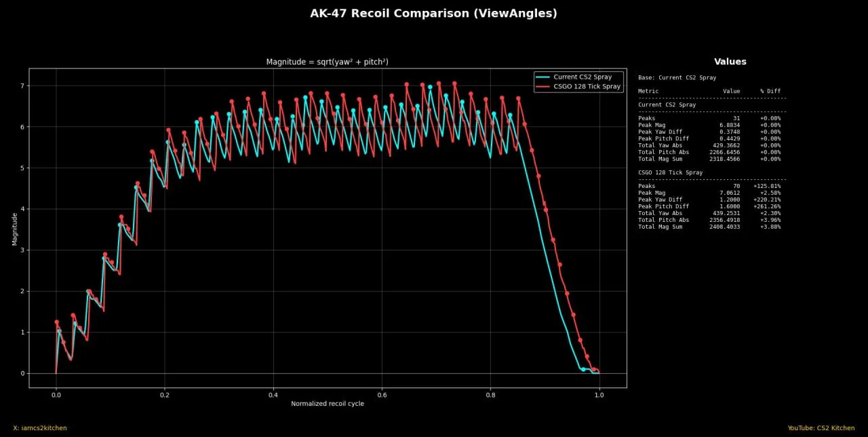868x437 pixels.
Task: Click the 'Current CS2 Spray' section header in table
Action: (667, 105)
